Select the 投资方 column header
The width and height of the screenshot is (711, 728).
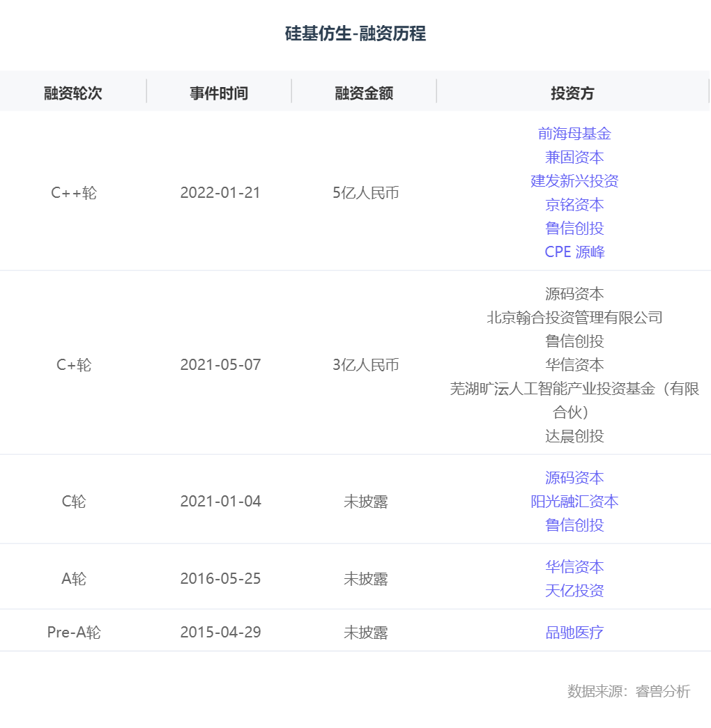[572, 93]
